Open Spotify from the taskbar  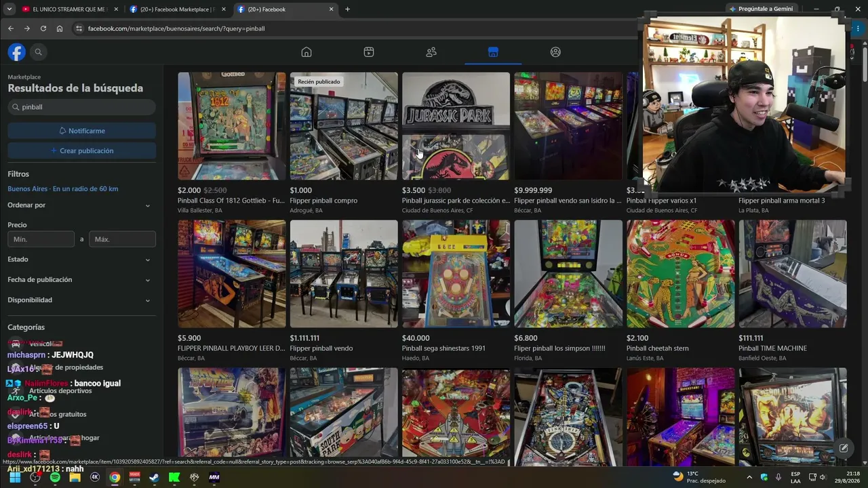point(55,477)
